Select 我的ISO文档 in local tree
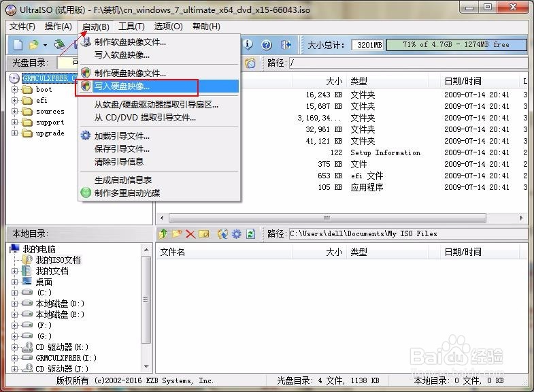534x392 pixels. pos(59,260)
